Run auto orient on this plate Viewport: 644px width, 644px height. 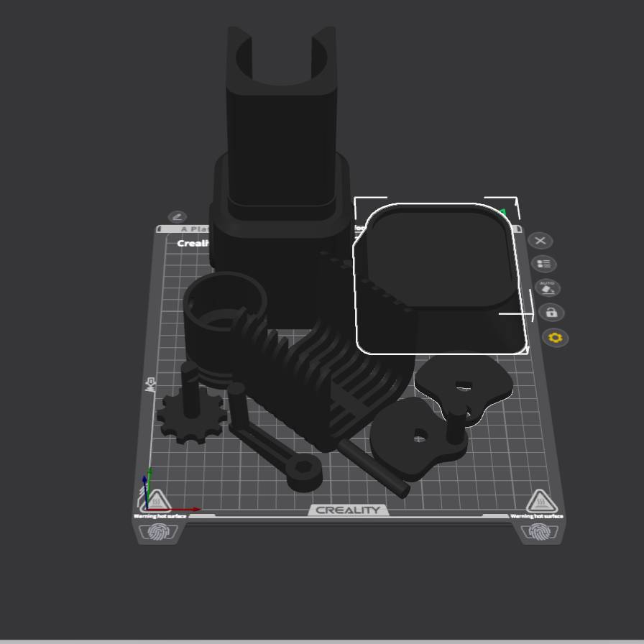[x=548, y=288]
